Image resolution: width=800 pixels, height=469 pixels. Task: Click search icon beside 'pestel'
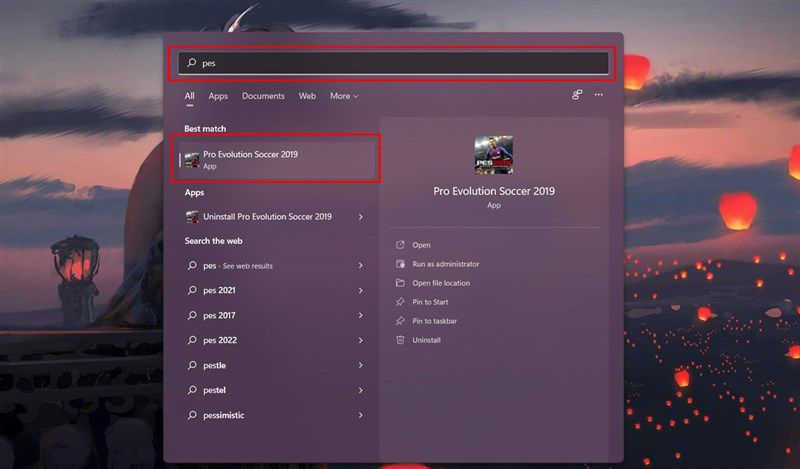tap(192, 390)
